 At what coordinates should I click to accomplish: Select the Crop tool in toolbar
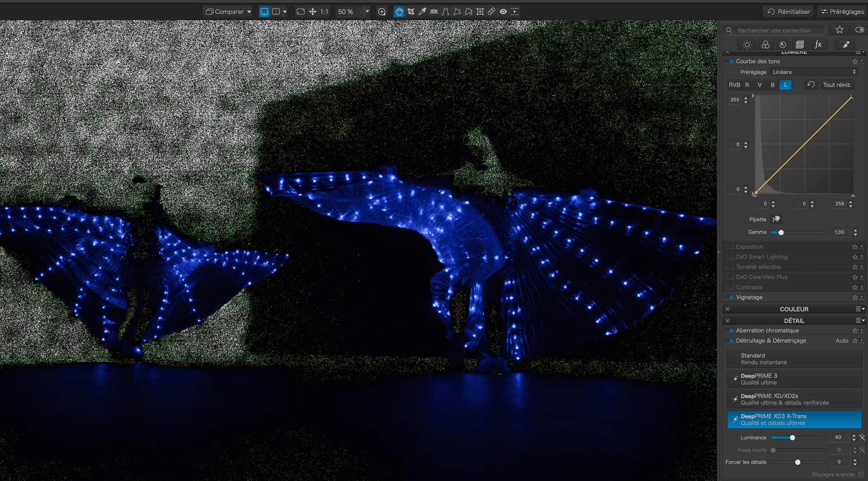(x=410, y=12)
